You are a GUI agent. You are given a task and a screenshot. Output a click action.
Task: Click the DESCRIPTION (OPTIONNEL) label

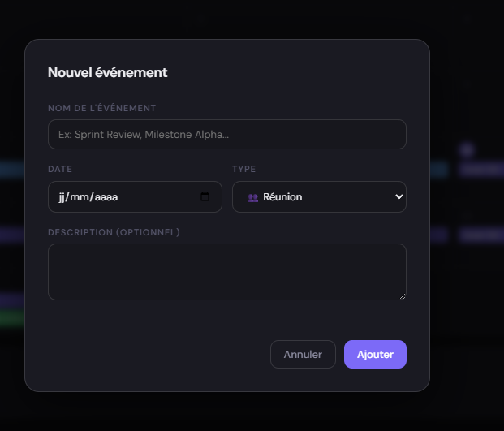coord(114,232)
